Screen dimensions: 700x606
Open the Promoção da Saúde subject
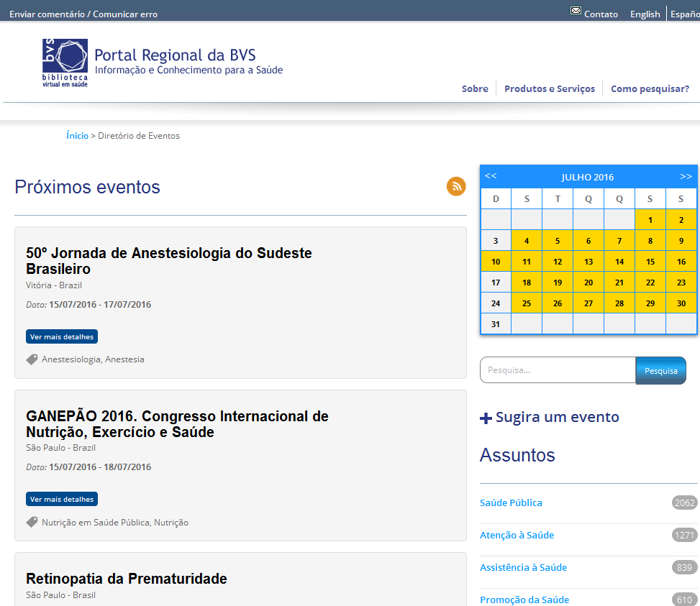(x=524, y=600)
